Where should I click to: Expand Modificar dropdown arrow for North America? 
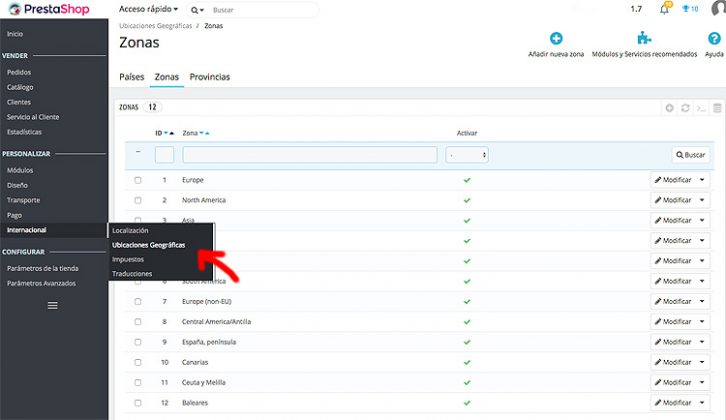point(702,200)
